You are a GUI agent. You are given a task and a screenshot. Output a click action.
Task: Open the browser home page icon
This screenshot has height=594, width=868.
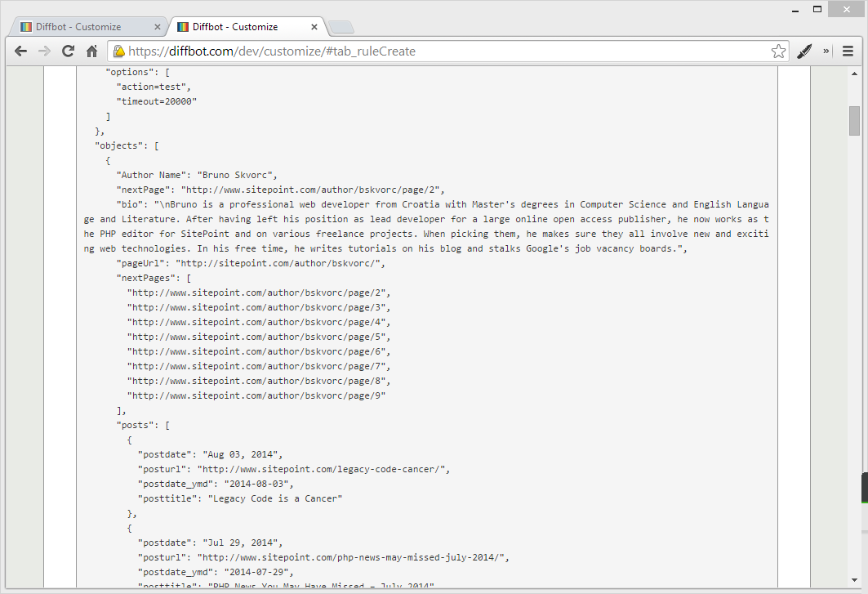point(91,51)
